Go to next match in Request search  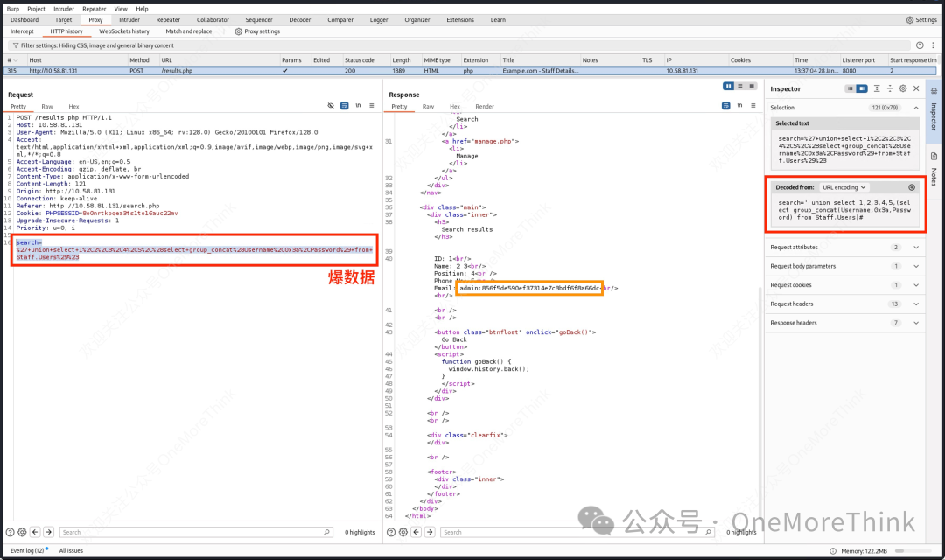pyautogui.click(x=49, y=532)
